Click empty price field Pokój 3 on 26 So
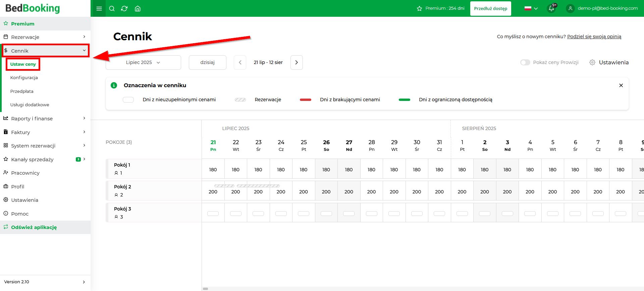644x291 pixels. tap(326, 214)
